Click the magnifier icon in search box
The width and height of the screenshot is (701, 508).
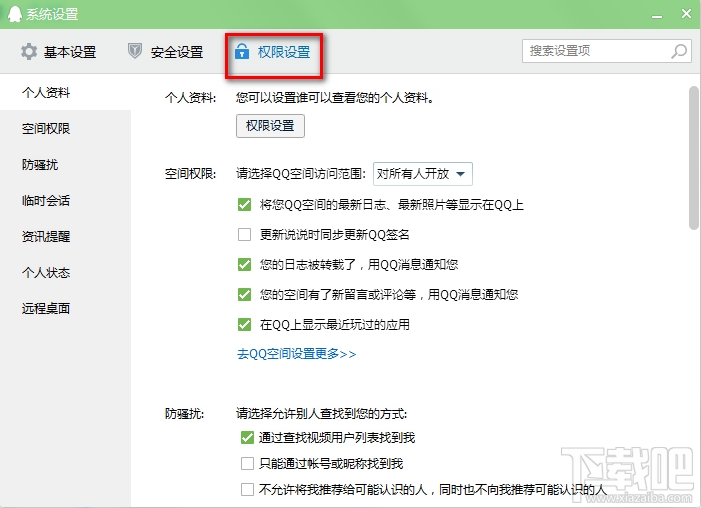(x=678, y=50)
